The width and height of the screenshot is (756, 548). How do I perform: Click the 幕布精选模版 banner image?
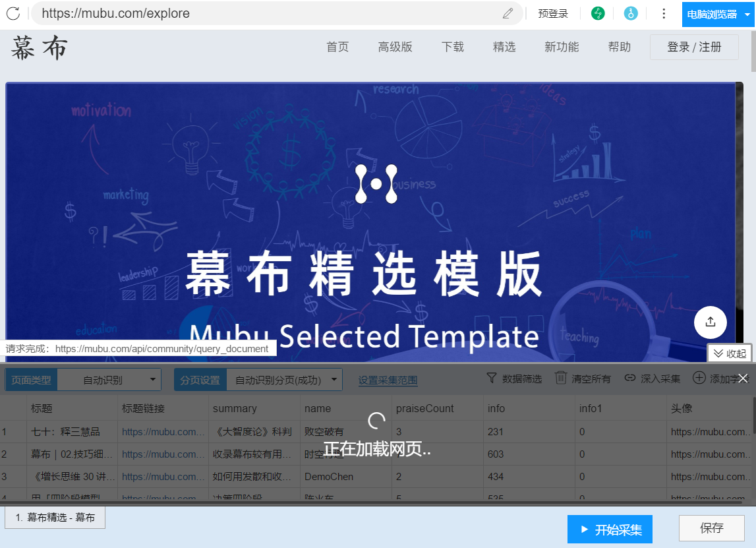point(371,222)
